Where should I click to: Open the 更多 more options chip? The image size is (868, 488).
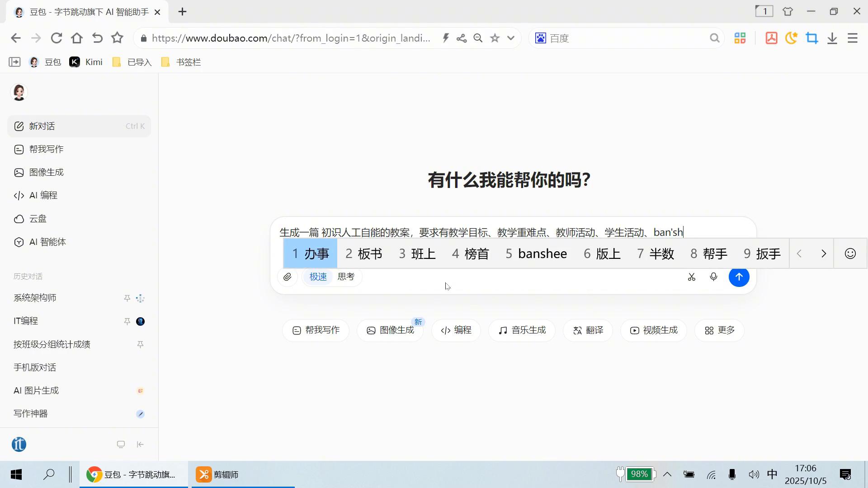719,330
